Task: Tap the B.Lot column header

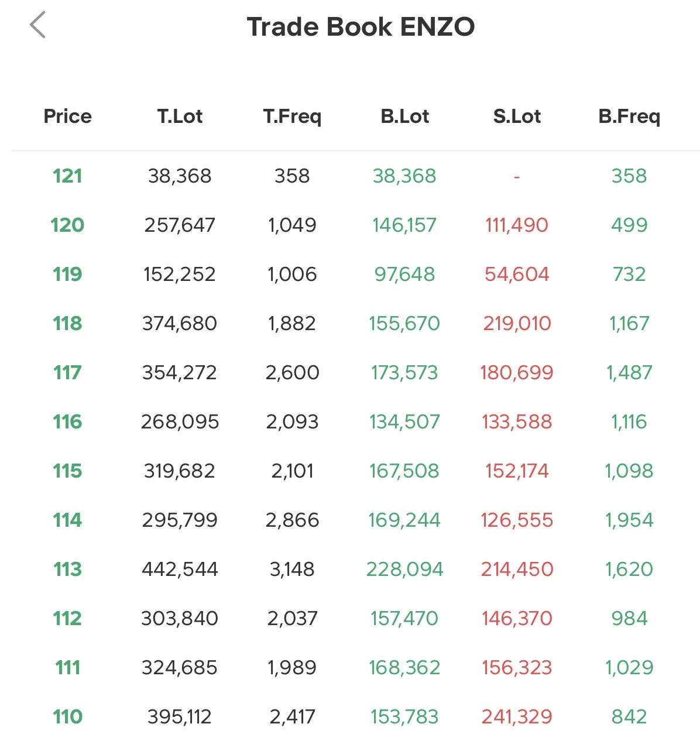Action: click(404, 116)
